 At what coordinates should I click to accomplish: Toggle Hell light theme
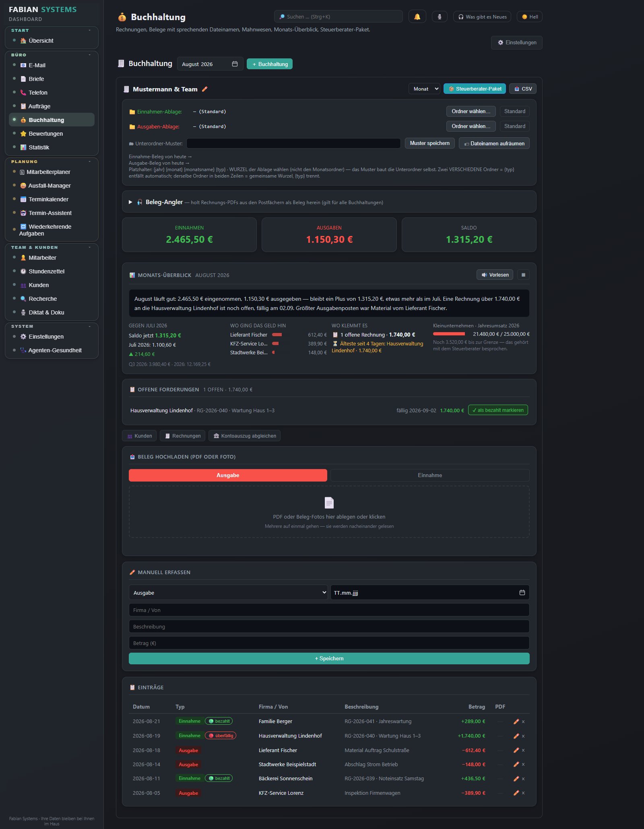point(530,17)
